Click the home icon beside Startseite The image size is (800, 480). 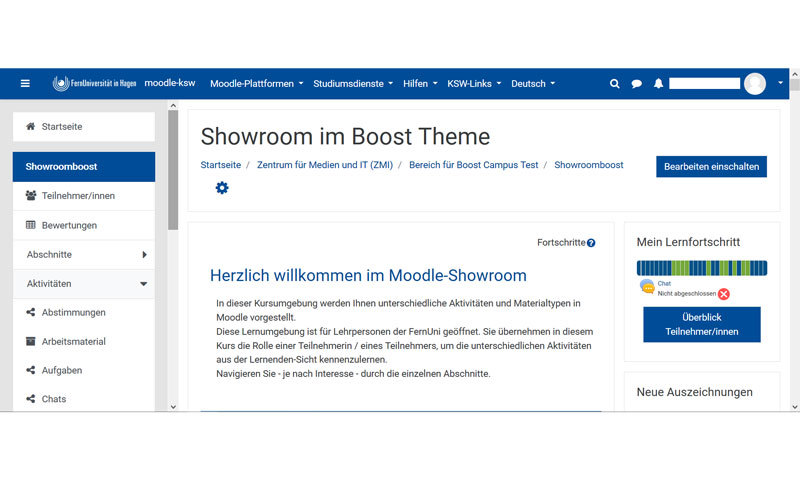tap(31, 126)
